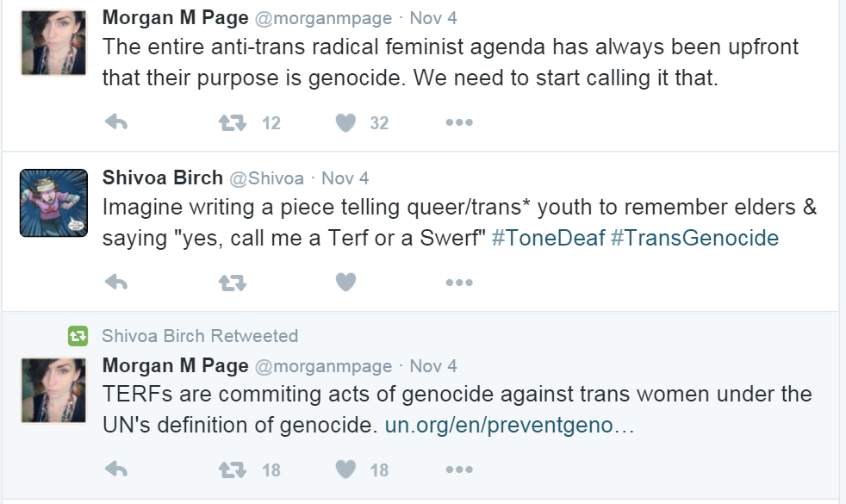The height and width of the screenshot is (504, 846).
Task: Like Shivoa Birch's tweet
Action: [346, 282]
